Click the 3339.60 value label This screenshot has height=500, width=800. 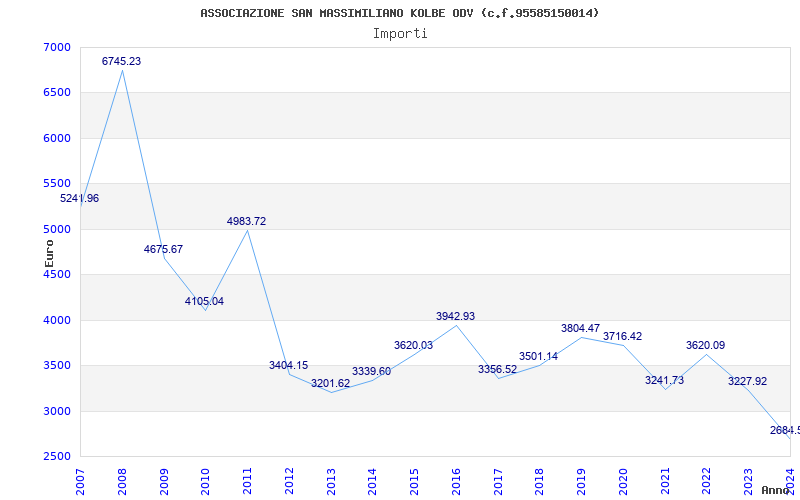click(371, 371)
